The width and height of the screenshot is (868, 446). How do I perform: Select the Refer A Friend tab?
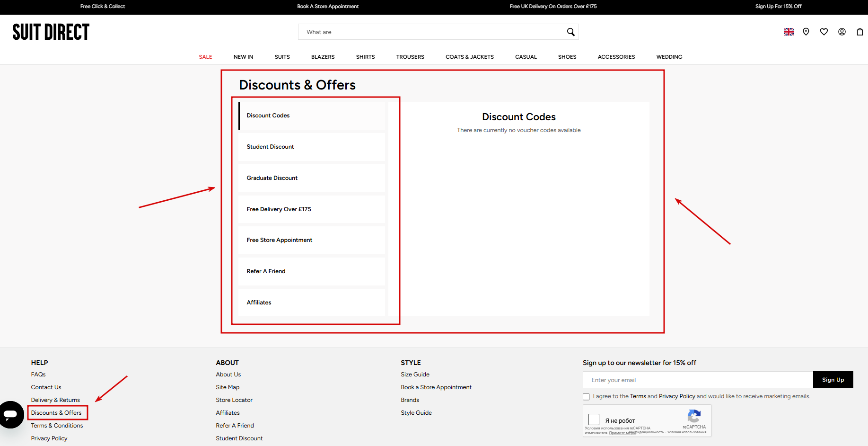312,271
